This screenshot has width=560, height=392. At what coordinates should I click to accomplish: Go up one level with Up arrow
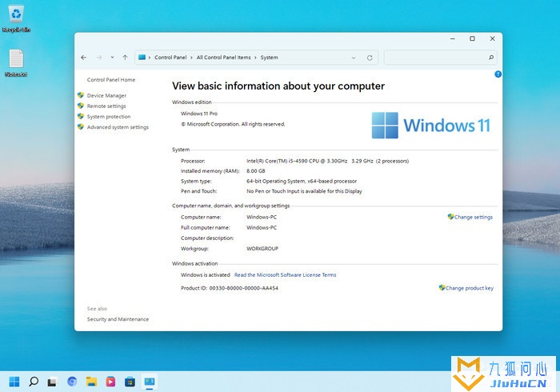pos(125,58)
